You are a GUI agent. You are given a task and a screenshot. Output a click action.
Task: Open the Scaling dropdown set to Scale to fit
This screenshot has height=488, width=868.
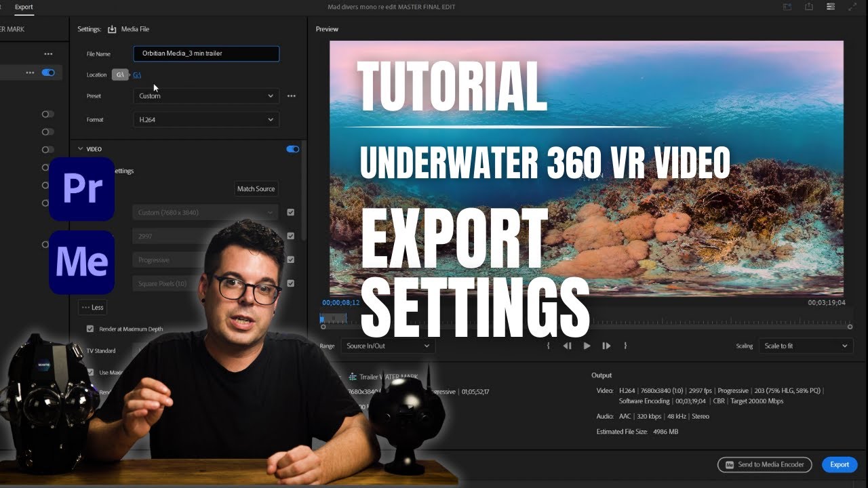pos(806,346)
